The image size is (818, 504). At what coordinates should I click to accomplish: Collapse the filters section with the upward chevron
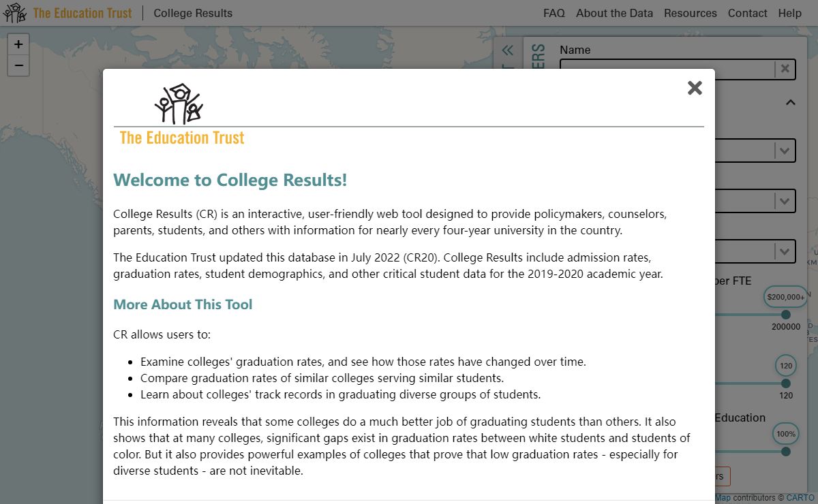tap(790, 102)
